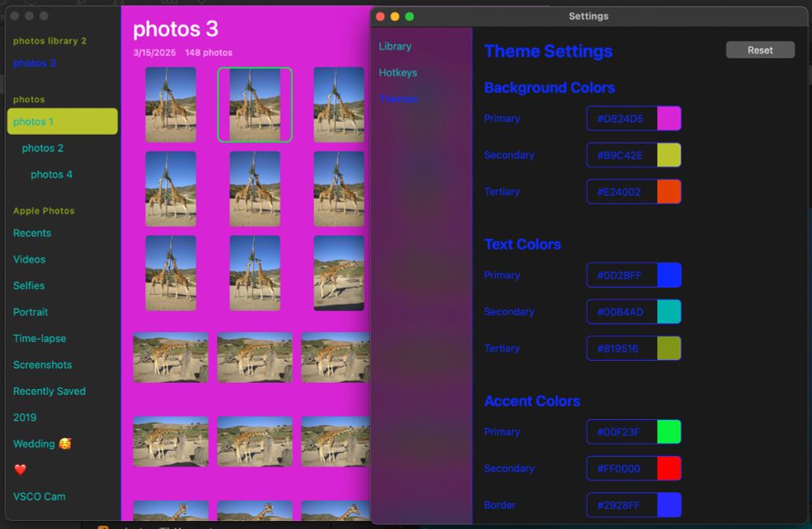Close the Settings window
812x529 pixels.
pyautogui.click(x=380, y=16)
